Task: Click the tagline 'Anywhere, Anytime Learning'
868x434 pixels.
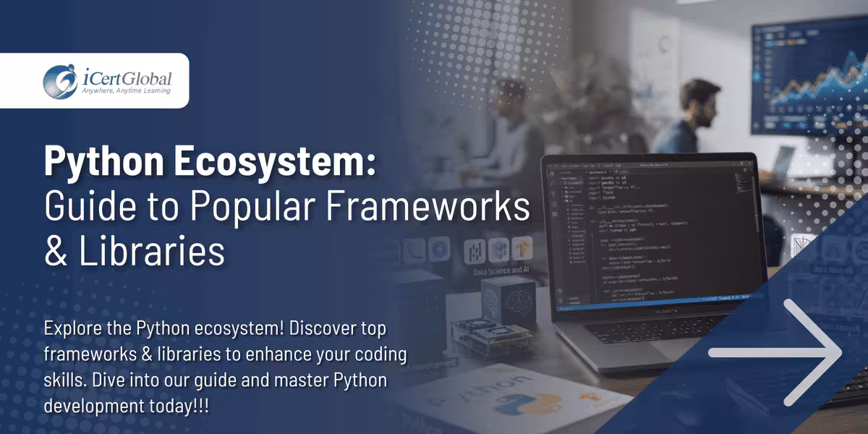Action: point(126,91)
